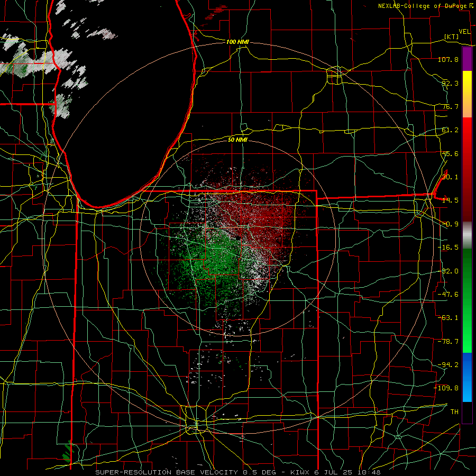Select the -63.1 scale value
Screen dimensions: 476x476
coord(448,318)
